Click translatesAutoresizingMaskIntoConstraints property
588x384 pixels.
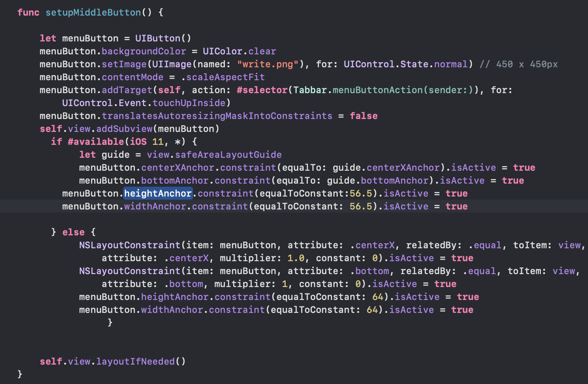(217, 116)
